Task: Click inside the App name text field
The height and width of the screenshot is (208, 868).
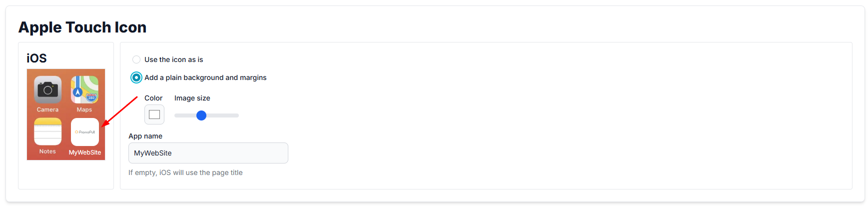Action: [208, 153]
